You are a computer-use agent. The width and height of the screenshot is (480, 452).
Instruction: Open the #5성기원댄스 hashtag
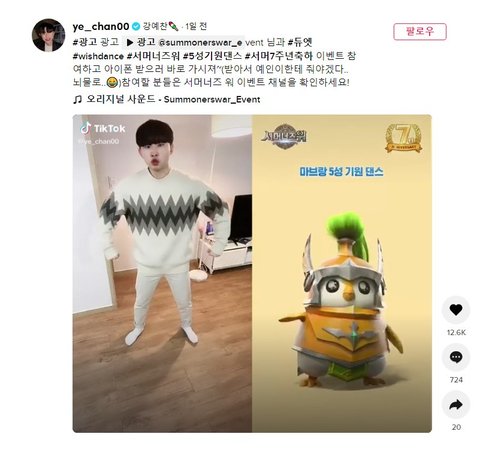pyautogui.click(x=212, y=56)
